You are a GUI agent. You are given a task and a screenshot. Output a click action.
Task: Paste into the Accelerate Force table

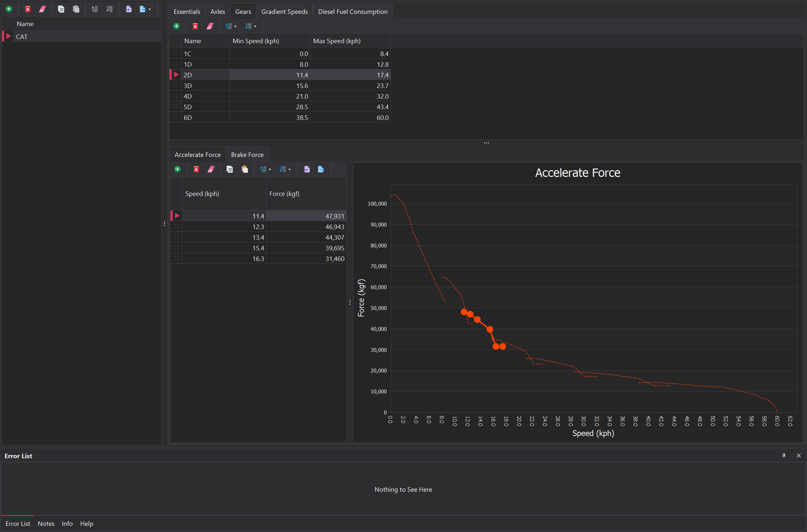tap(245, 169)
